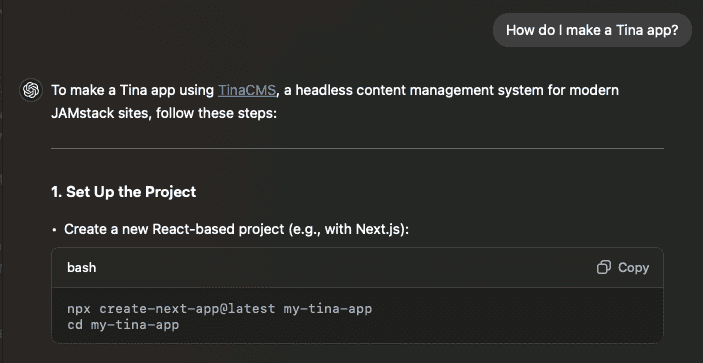
Task: Click the Copy label on the bash block
Action: [x=634, y=268]
